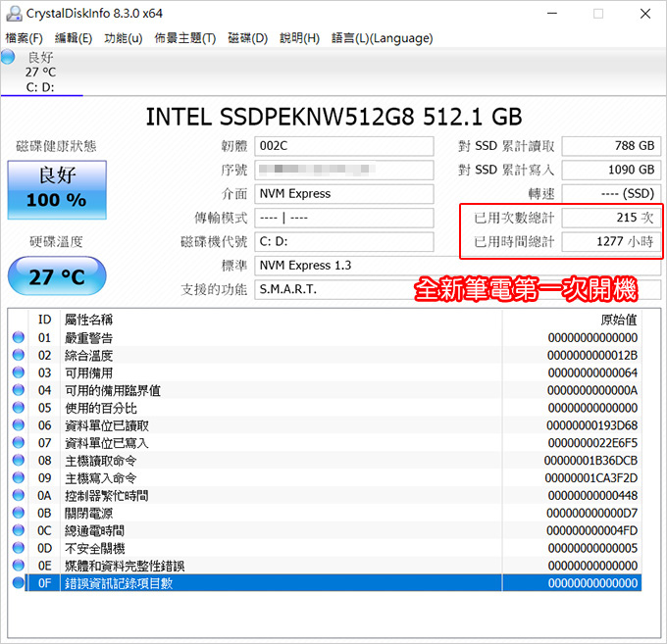Click the status dot for attribute 07

(19, 442)
